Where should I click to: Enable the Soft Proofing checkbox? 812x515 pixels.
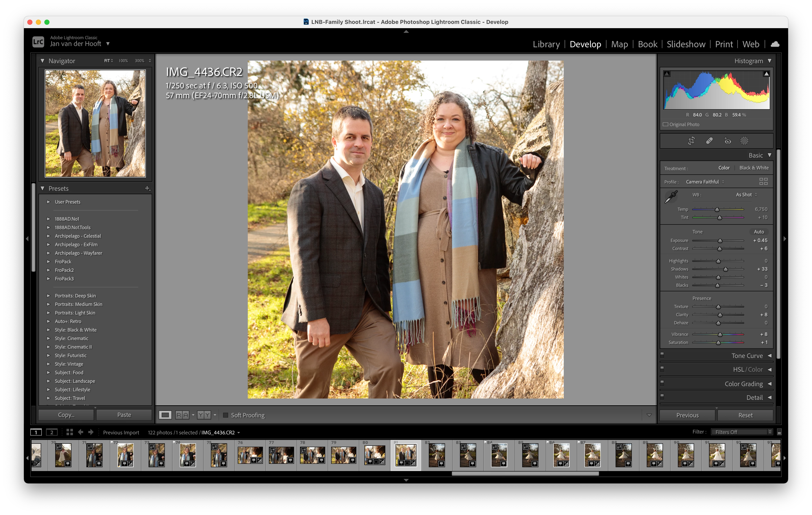tap(226, 415)
